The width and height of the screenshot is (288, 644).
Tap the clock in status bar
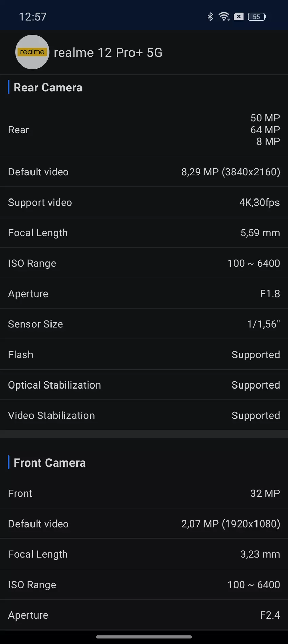pyautogui.click(x=33, y=17)
